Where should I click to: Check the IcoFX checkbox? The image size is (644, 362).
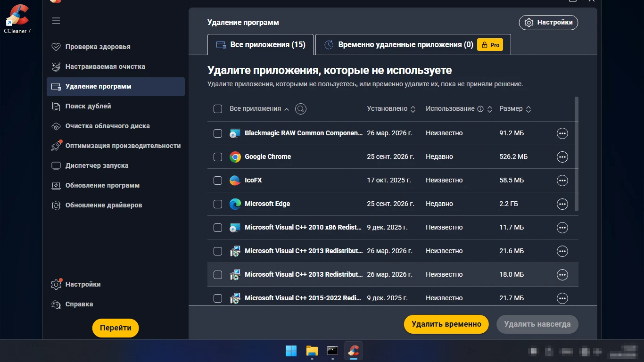(218, 181)
